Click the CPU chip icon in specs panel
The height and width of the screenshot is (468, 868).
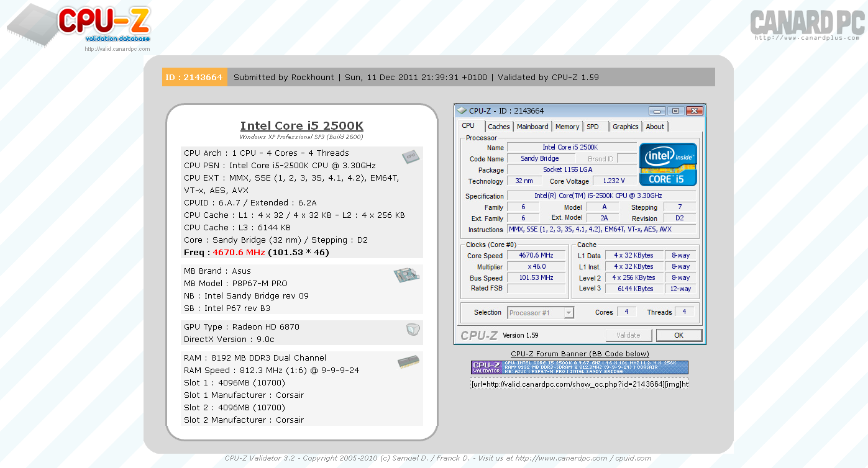click(409, 156)
